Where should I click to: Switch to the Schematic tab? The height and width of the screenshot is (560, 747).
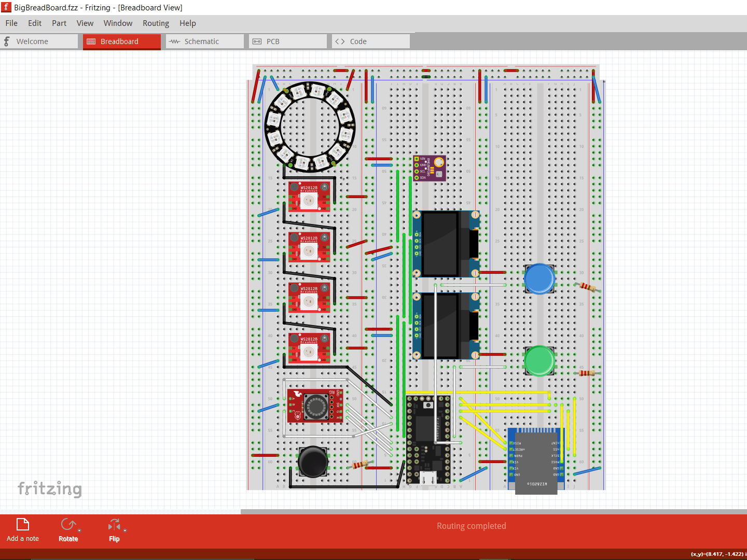pos(204,41)
